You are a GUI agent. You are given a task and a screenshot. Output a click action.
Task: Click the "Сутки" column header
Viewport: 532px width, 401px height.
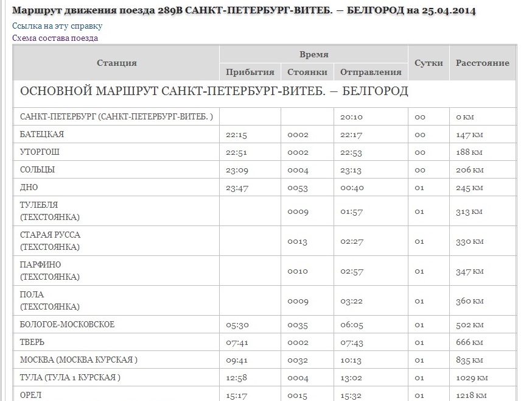click(x=429, y=63)
